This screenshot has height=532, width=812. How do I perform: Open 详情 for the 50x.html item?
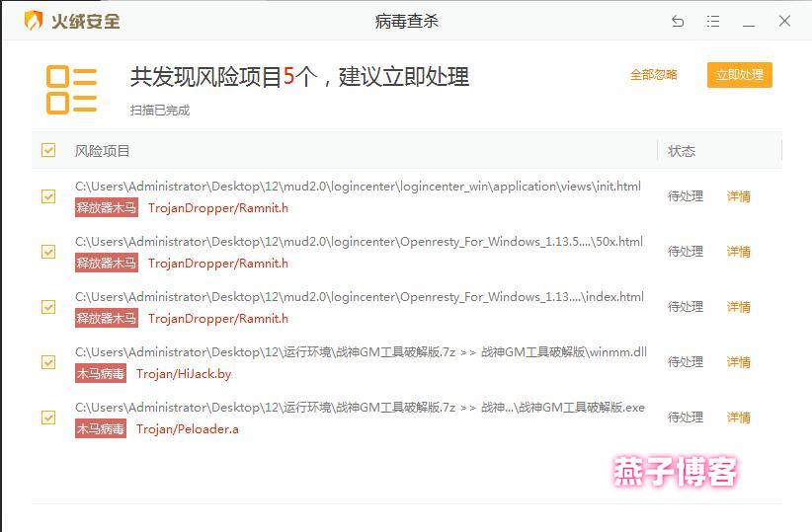tap(739, 252)
